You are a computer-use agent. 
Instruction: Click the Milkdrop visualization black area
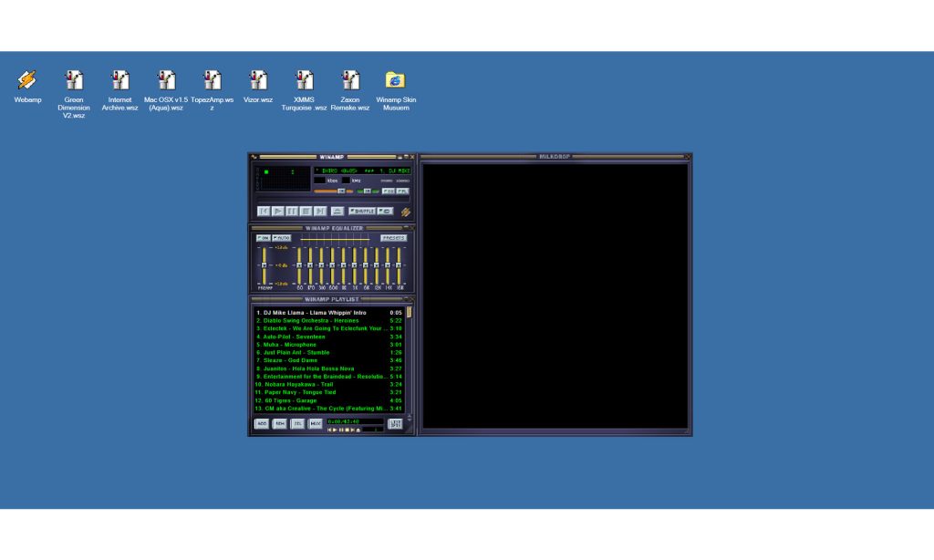555,296
